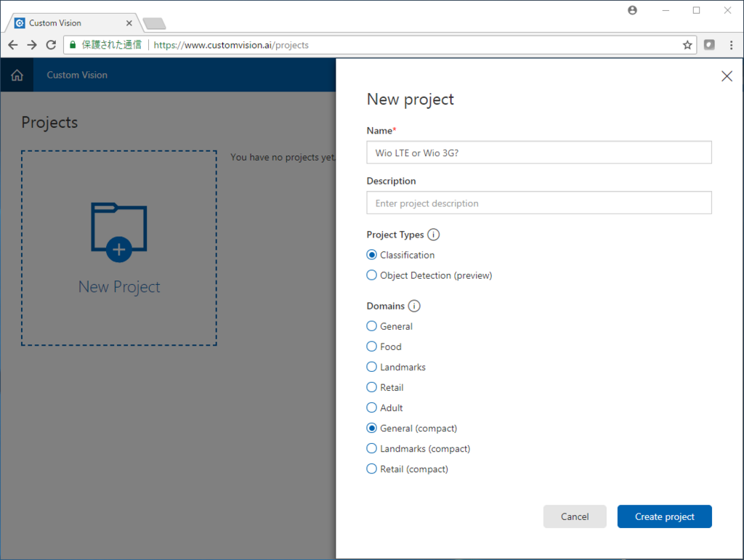The height and width of the screenshot is (560, 744).
Task: Click the Cancel button
Action: pyautogui.click(x=575, y=516)
